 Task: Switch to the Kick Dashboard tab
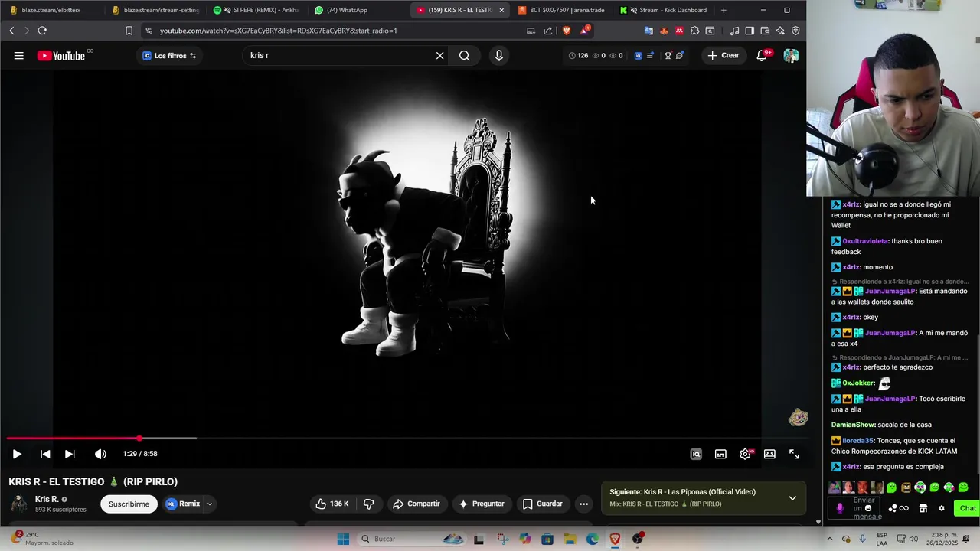point(665,10)
